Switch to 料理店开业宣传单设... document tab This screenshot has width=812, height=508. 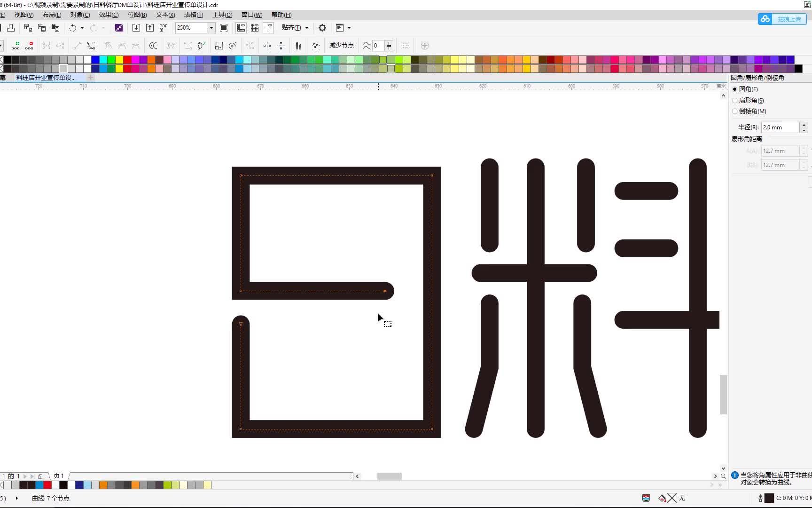click(x=46, y=78)
